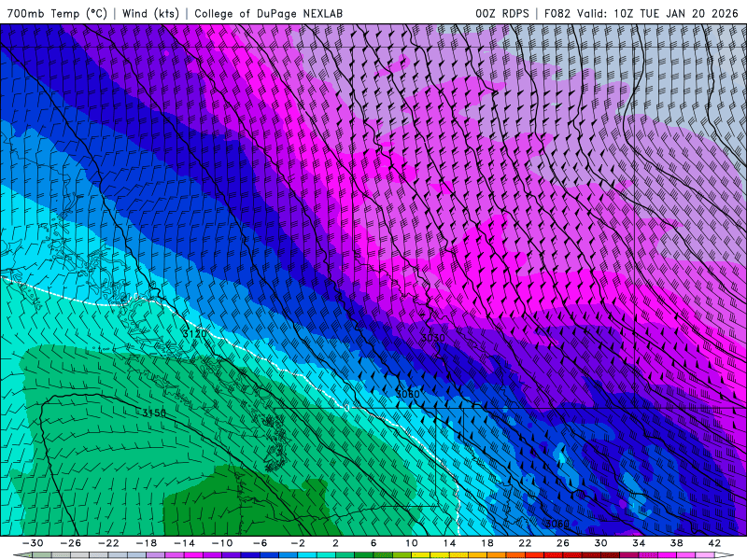Viewport: 747px width, 560px height.
Task: Click the 42 colorbar value
Action: click(x=714, y=543)
